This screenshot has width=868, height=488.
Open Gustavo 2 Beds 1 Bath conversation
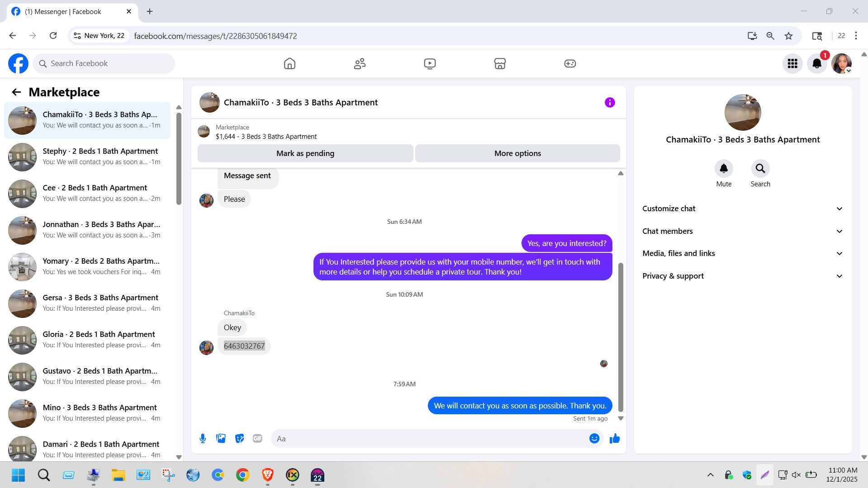pyautogui.click(x=87, y=377)
